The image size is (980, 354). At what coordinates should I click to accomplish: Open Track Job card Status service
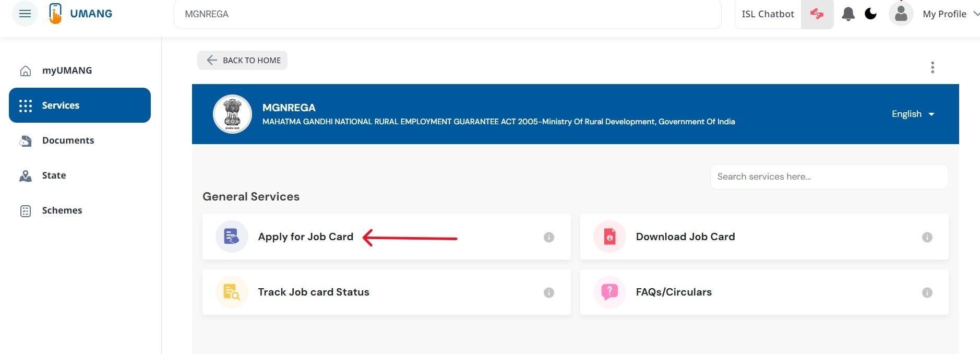click(x=386, y=292)
